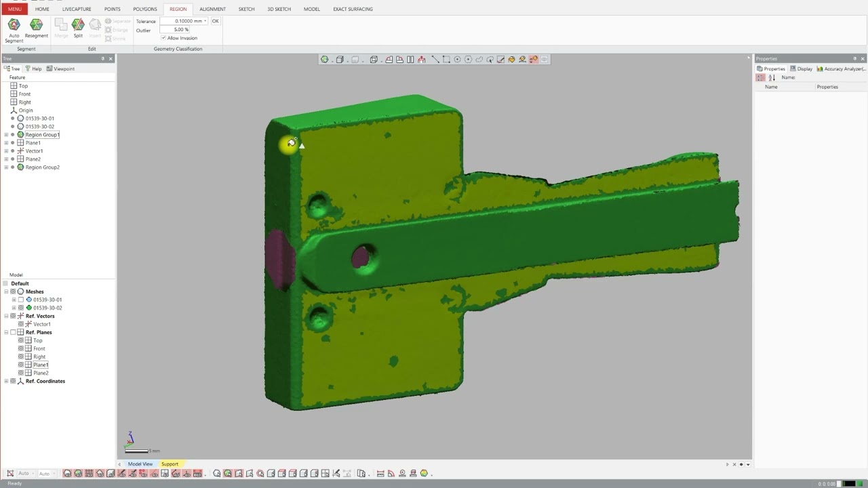Hide the Top reference plane in the Model tree

(x=20, y=340)
